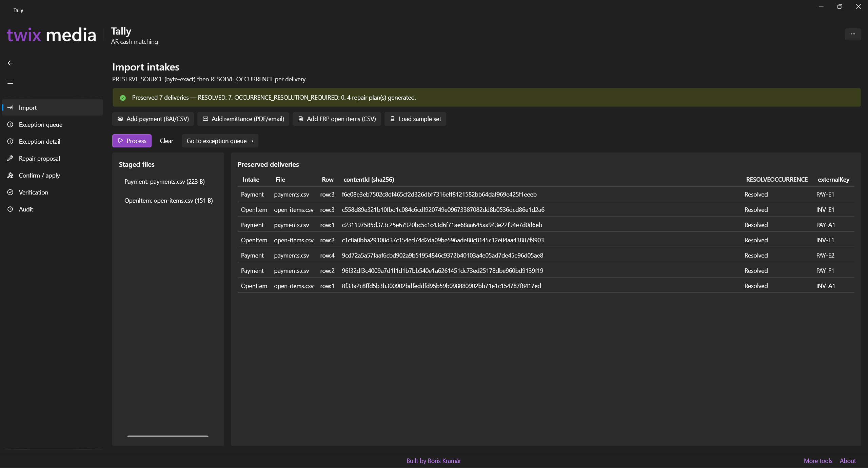Click the Clear button
Image resolution: width=868 pixels, height=468 pixels.
pyautogui.click(x=166, y=141)
